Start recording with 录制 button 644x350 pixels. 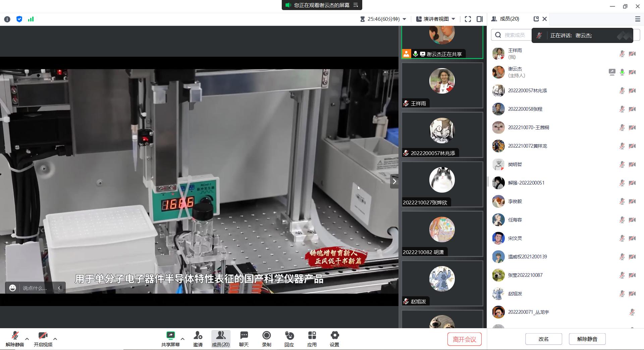pos(266,339)
